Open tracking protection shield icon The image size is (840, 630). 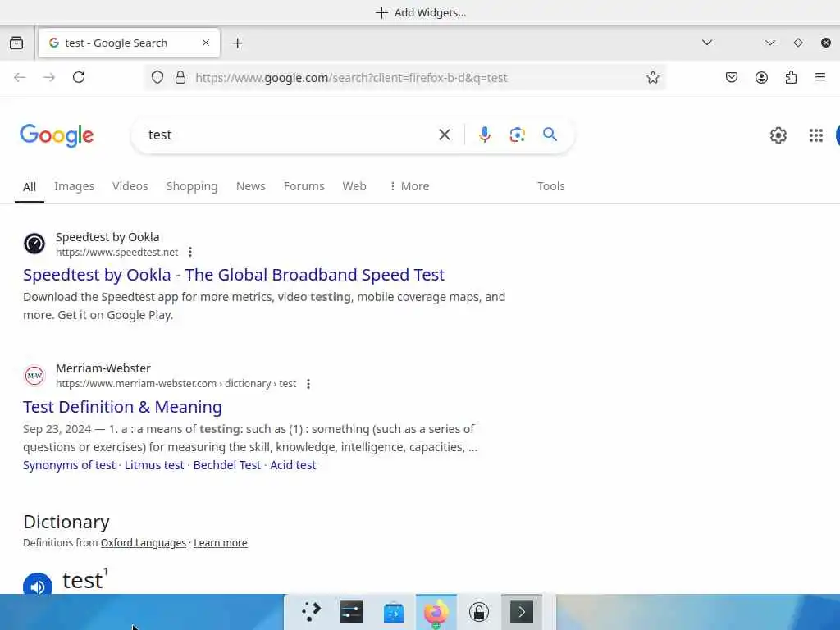click(x=157, y=78)
